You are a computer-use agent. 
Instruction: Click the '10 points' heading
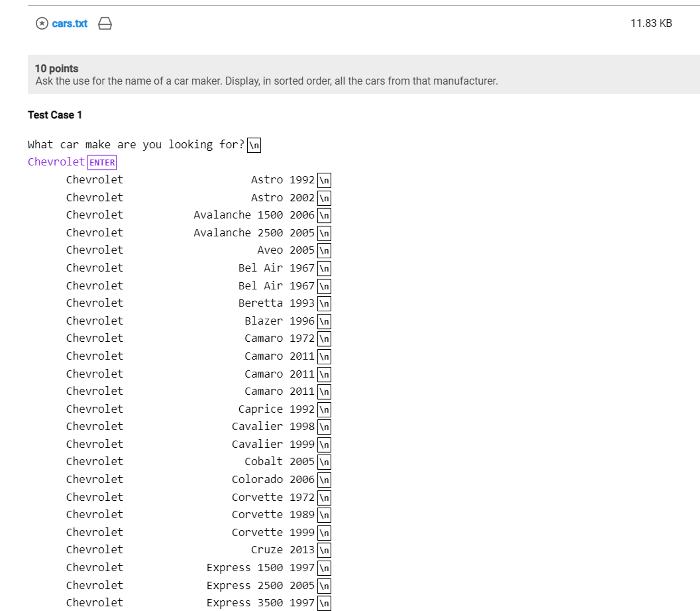tap(56, 69)
